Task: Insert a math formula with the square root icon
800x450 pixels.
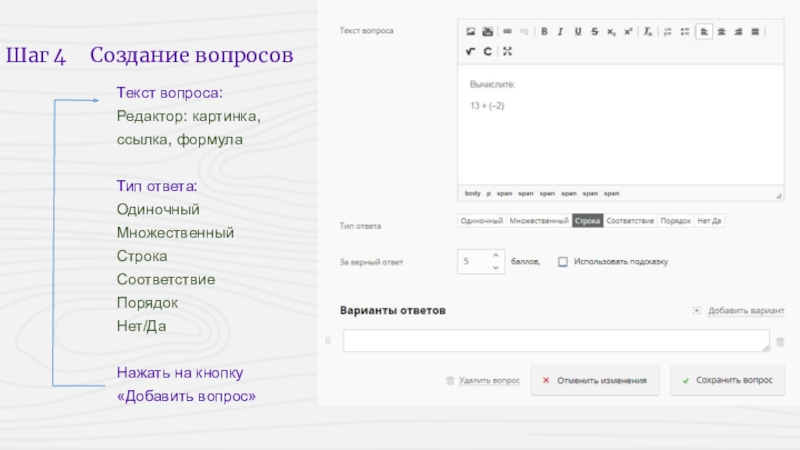Action: point(470,51)
